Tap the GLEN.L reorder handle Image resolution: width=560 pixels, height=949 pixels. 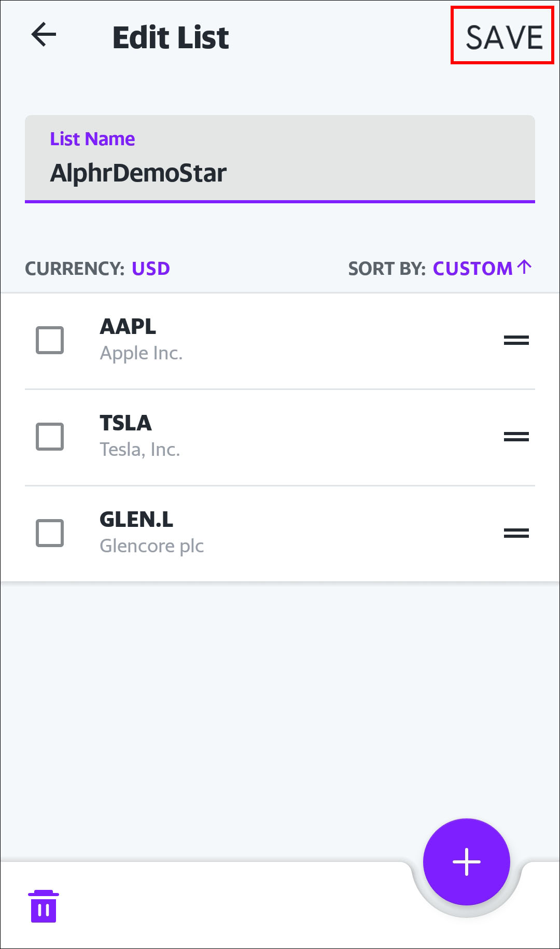(x=516, y=533)
